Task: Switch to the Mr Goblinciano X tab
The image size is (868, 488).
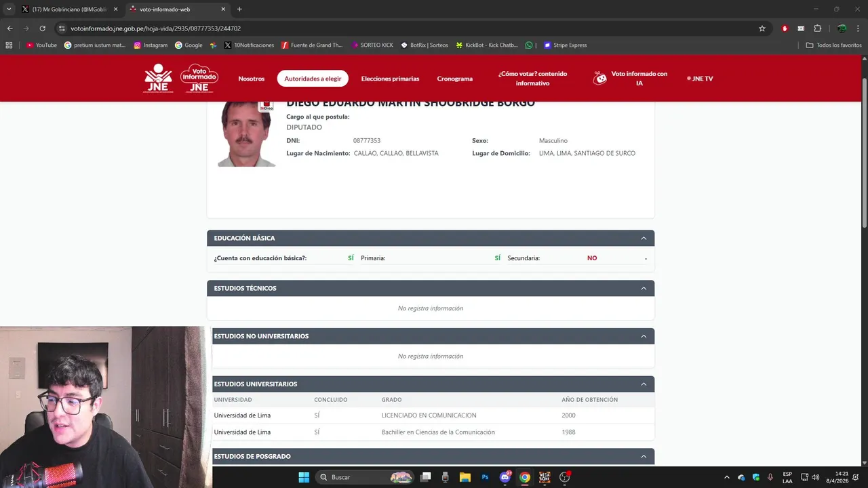Action: point(68,9)
